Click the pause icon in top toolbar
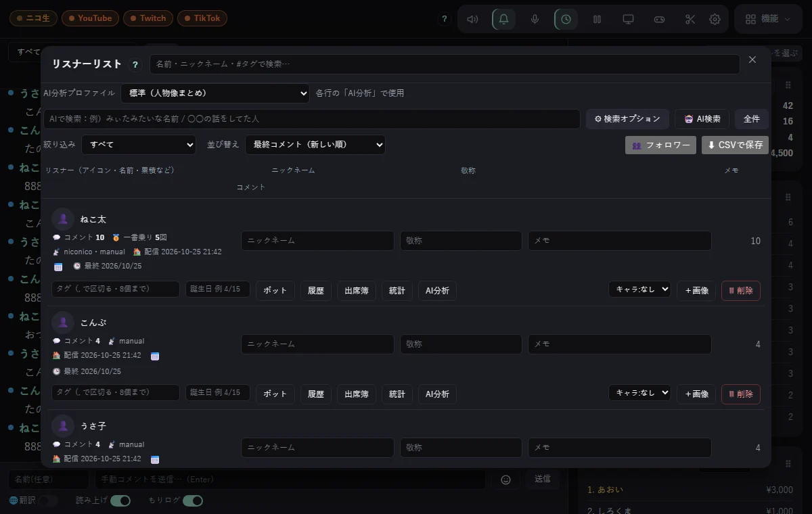Image resolution: width=812 pixels, height=514 pixels. (597, 19)
